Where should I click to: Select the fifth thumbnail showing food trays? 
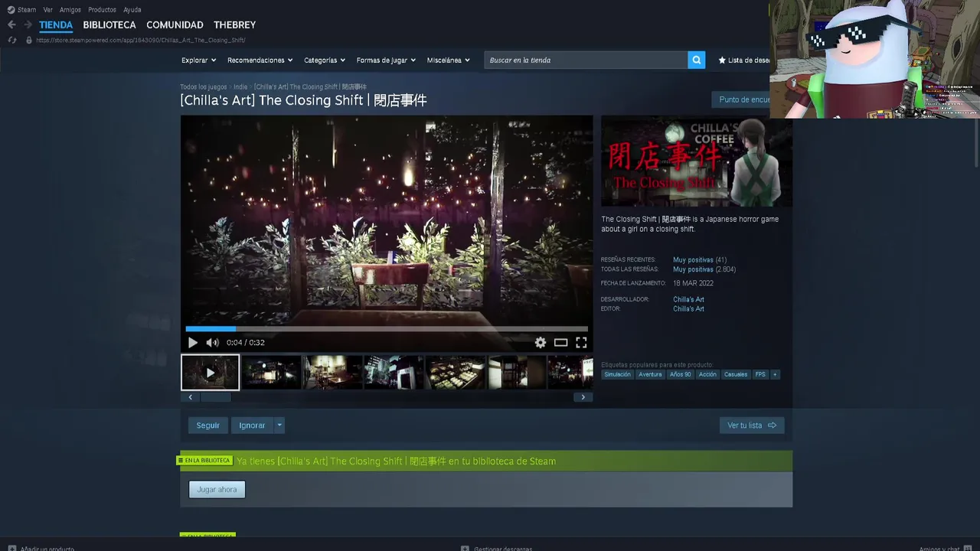456,373
